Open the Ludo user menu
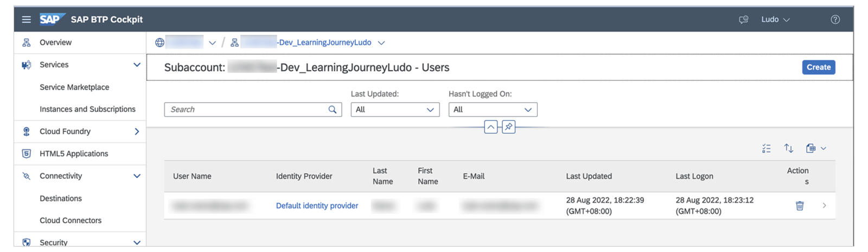This screenshot has height=252, width=868. (x=775, y=20)
